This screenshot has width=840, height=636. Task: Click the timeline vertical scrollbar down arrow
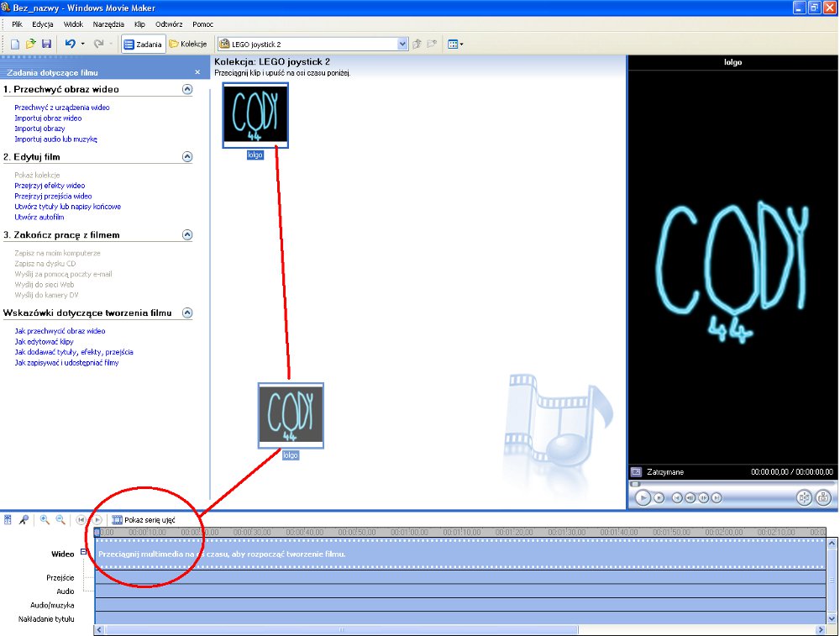click(x=832, y=619)
